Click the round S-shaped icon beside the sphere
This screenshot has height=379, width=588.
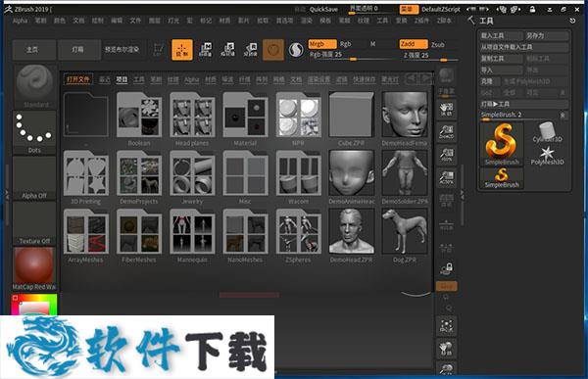[296, 50]
